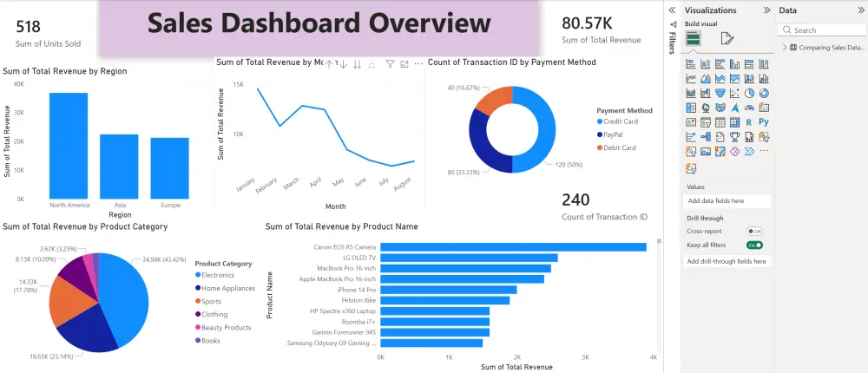This screenshot has height=373, width=868.
Task: Click the 80.57K Total Revenue card
Action: coord(602,29)
